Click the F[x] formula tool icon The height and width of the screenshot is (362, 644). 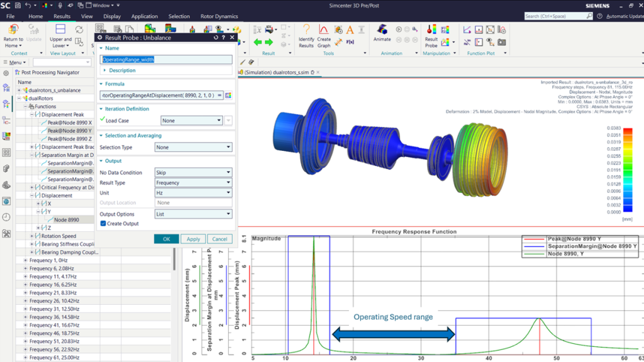click(350, 42)
